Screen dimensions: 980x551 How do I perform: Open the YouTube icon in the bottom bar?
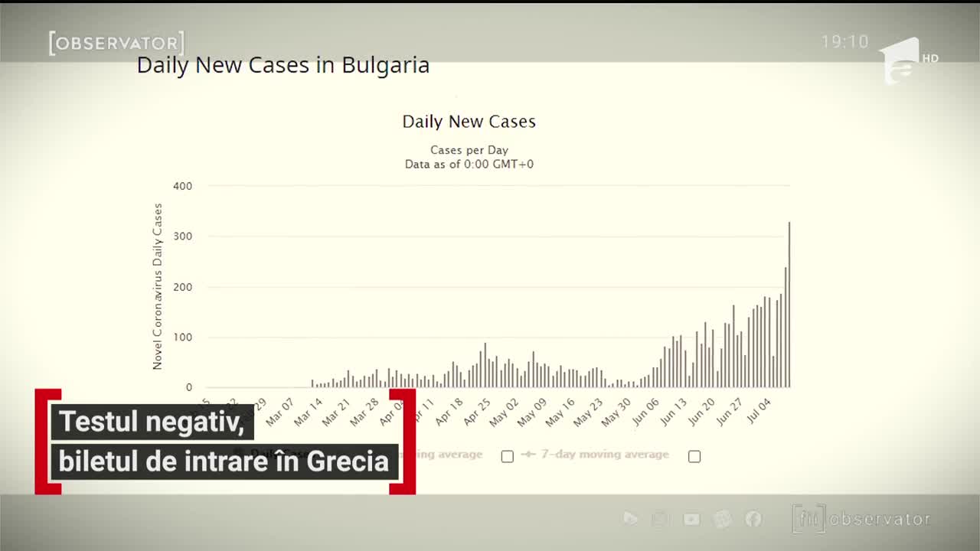[x=691, y=520]
